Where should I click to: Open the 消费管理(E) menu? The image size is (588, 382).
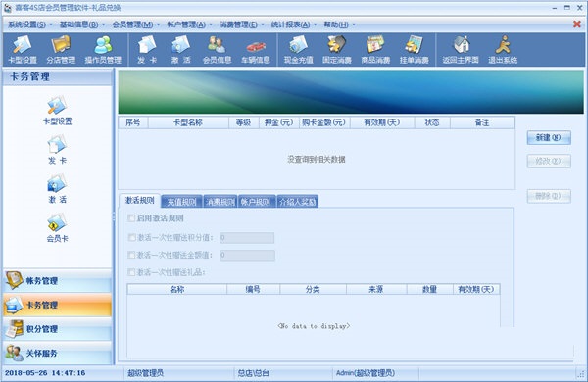pos(241,24)
